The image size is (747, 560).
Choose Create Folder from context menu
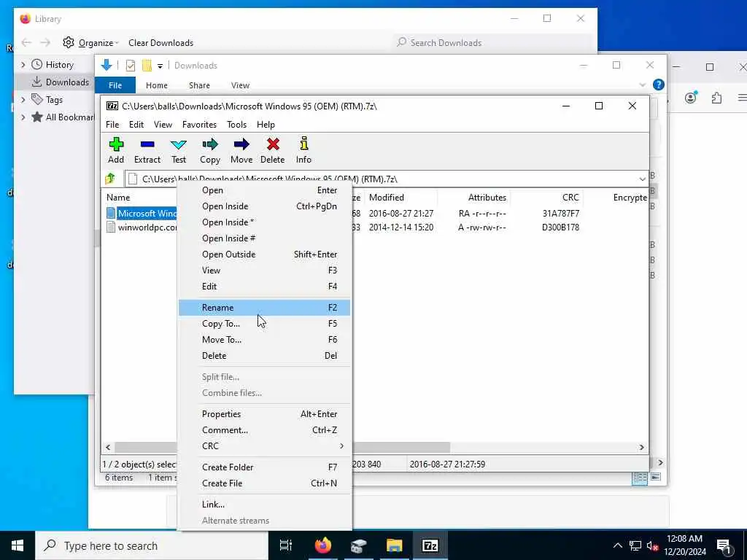pos(264,467)
